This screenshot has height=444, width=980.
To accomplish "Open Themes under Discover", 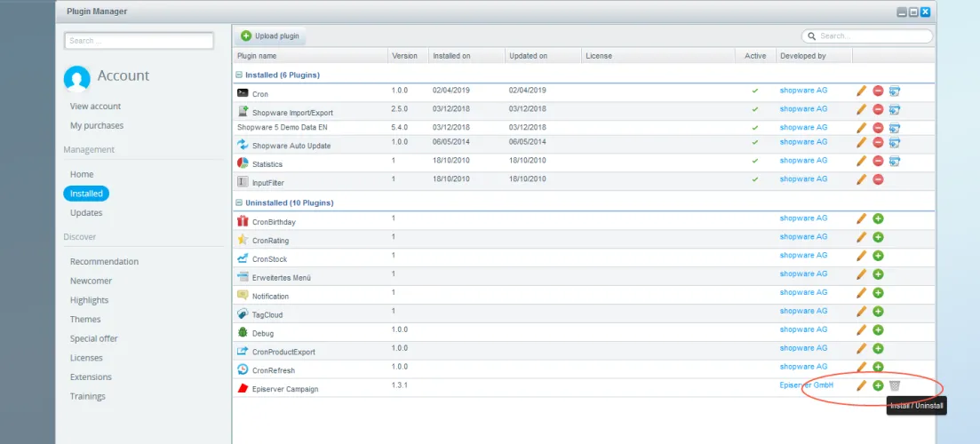I will pos(85,320).
